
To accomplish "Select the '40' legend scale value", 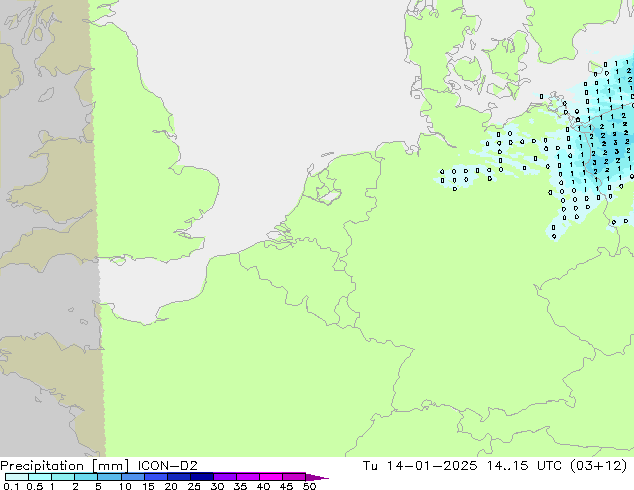I will [x=263, y=486].
